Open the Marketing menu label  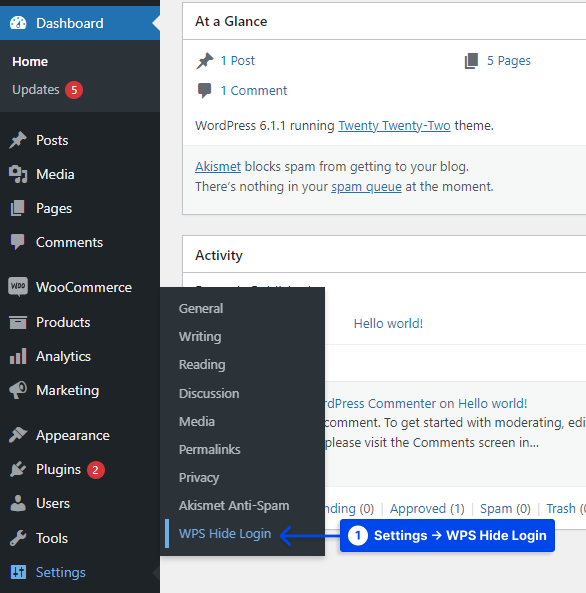[x=68, y=390]
